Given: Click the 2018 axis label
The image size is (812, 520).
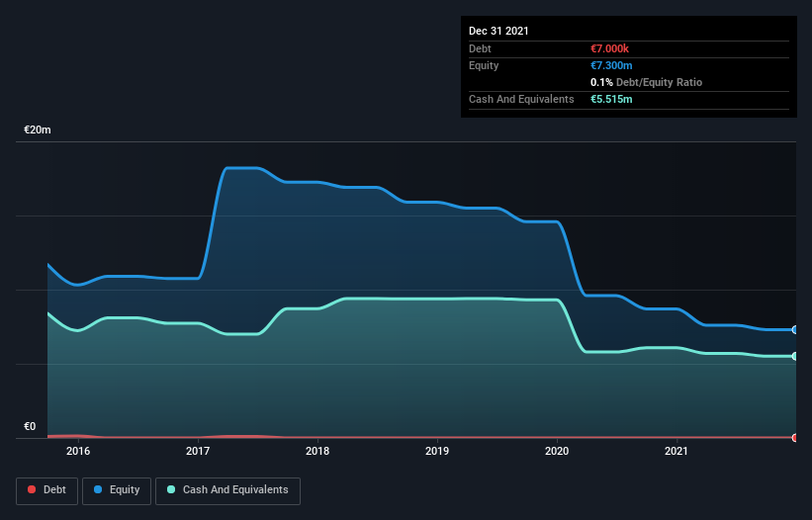Looking at the screenshot, I should [317, 451].
